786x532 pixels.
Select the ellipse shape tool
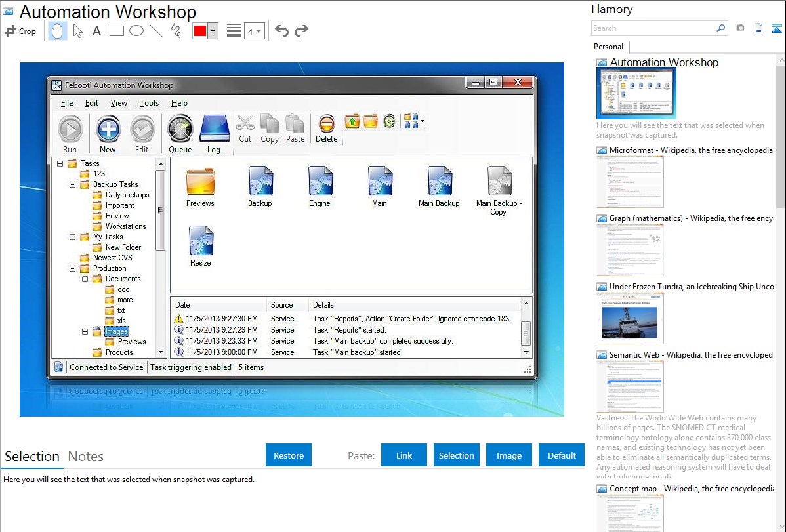136,31
